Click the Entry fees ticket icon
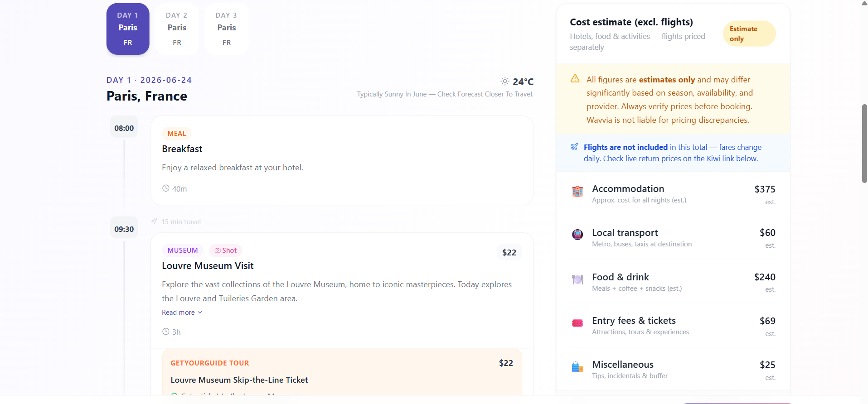 (x=577, y=323)
